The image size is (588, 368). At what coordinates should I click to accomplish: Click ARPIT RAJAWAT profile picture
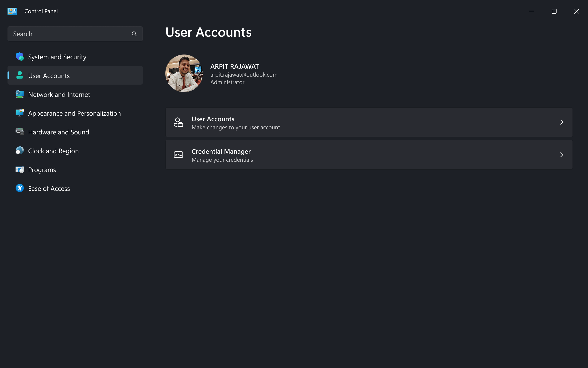coord(184,73)
